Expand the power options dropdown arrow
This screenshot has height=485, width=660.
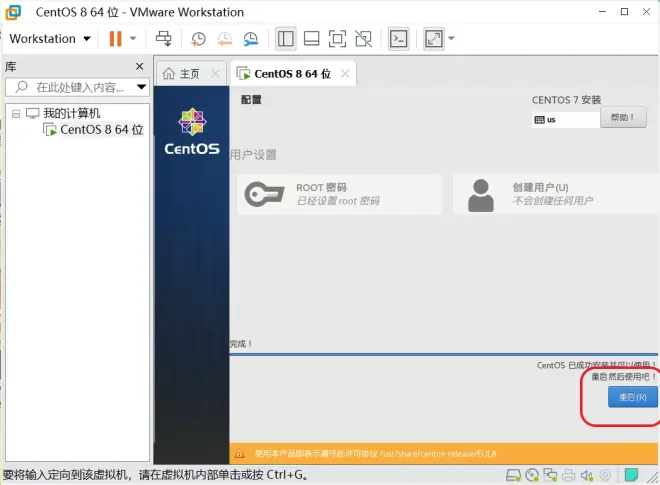click(x=133, y=39)
